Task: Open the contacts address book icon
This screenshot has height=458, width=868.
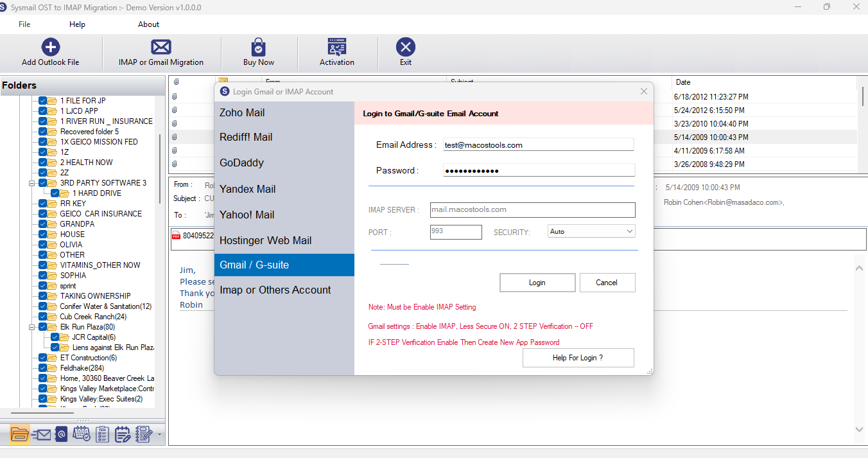Action: tap(61, 435)
